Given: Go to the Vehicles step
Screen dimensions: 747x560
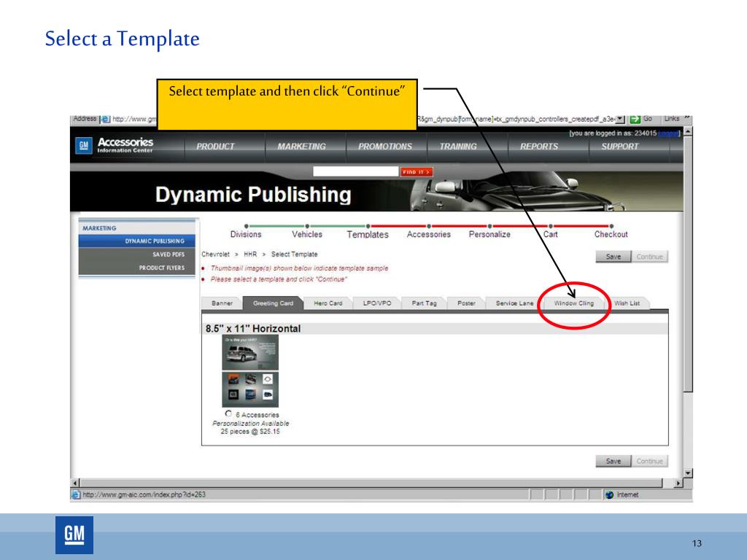Looking at the screenshot, I should pyautogui.click(x=307, y=234).
